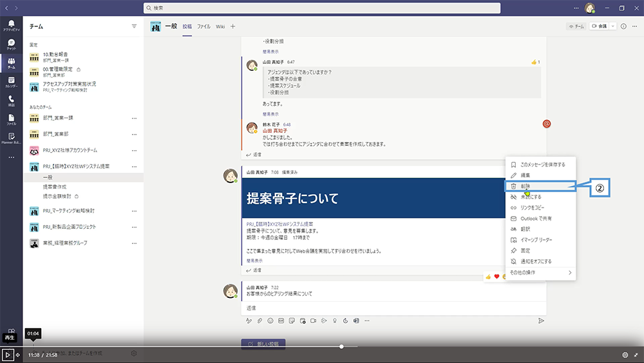644x363 pixels.
Task: Open more compose options ellipsis
Action: 367,320
